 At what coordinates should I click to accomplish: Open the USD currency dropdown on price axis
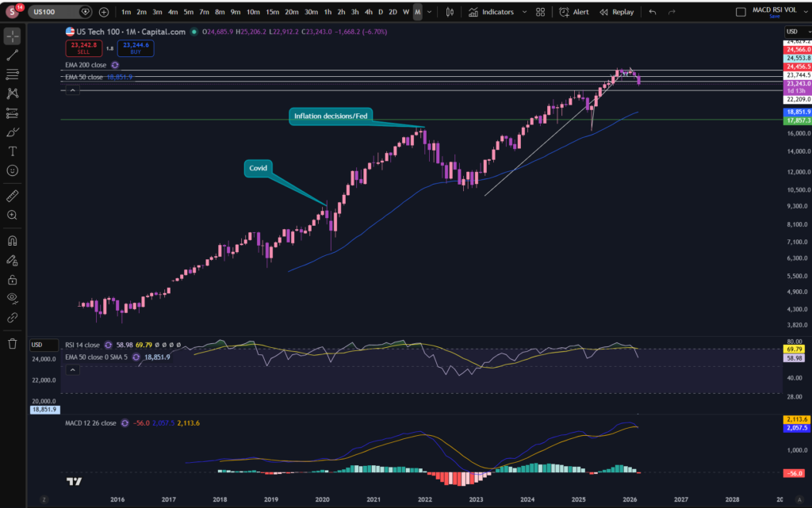[x=798, y=32]
